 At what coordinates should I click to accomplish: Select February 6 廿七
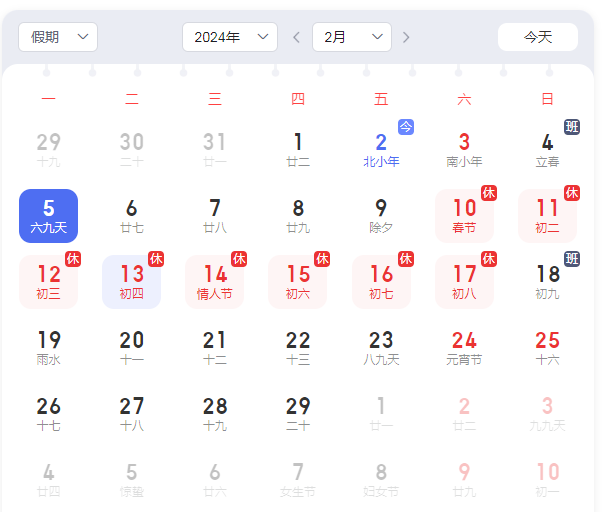click(x=131, y=216)
